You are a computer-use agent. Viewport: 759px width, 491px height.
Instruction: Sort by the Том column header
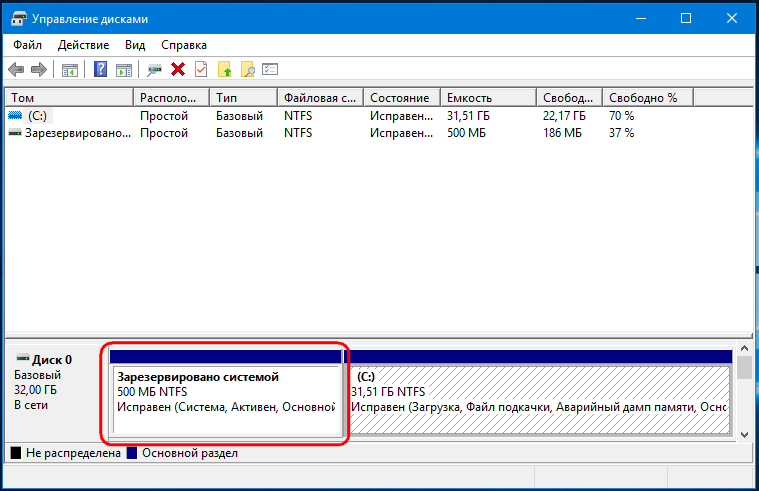pos(69,98)
